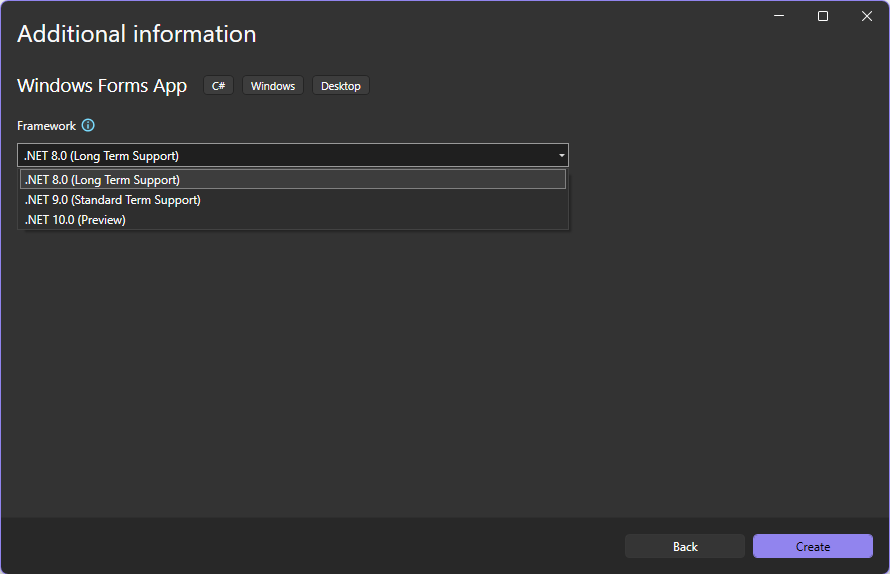Click the Windows platform tag

point(273,86)
